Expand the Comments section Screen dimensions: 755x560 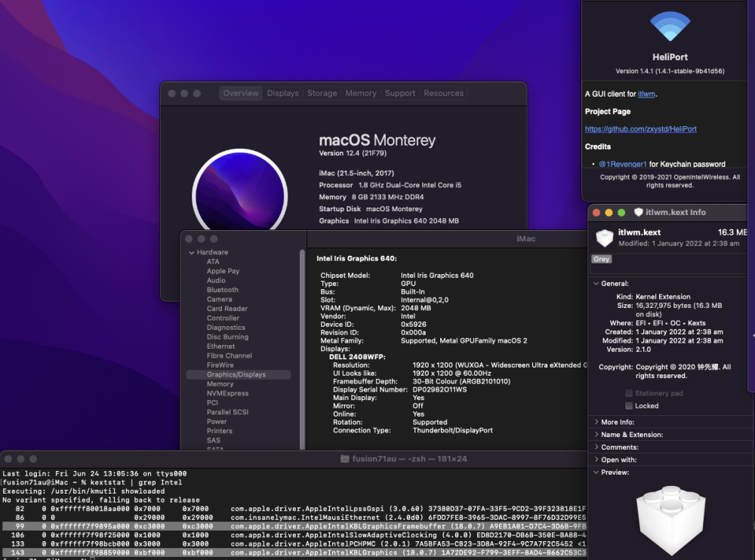[x=596, y=447]
